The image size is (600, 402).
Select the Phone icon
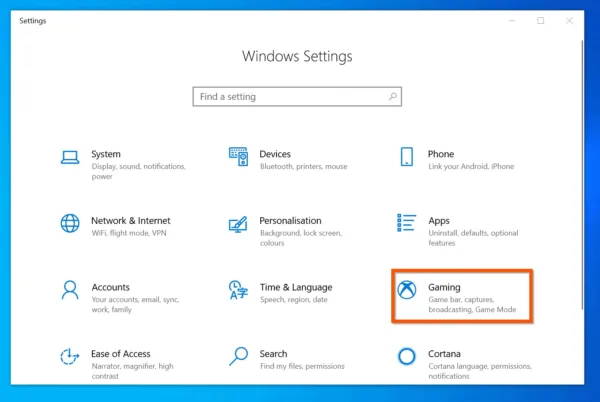407,157
